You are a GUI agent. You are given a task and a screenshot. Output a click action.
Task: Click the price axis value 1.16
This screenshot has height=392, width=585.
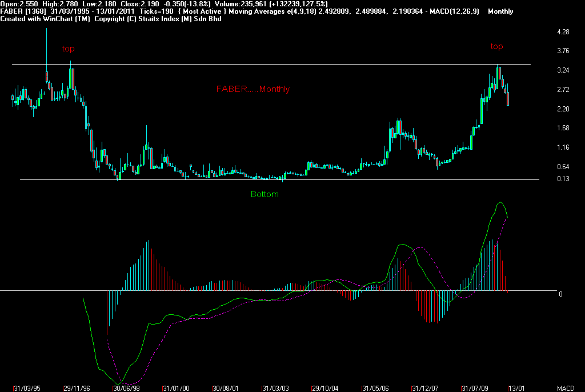coord(563,147)
